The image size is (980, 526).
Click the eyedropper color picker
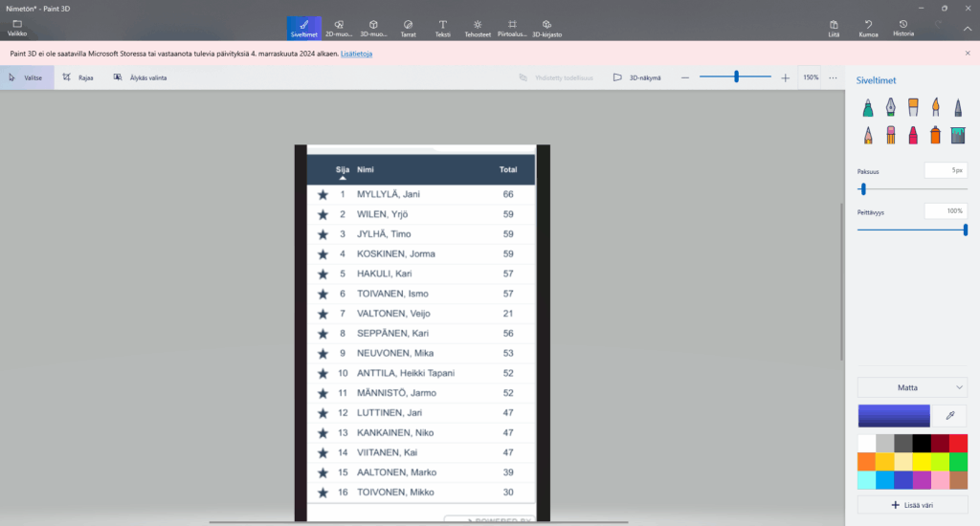[949, 415]
